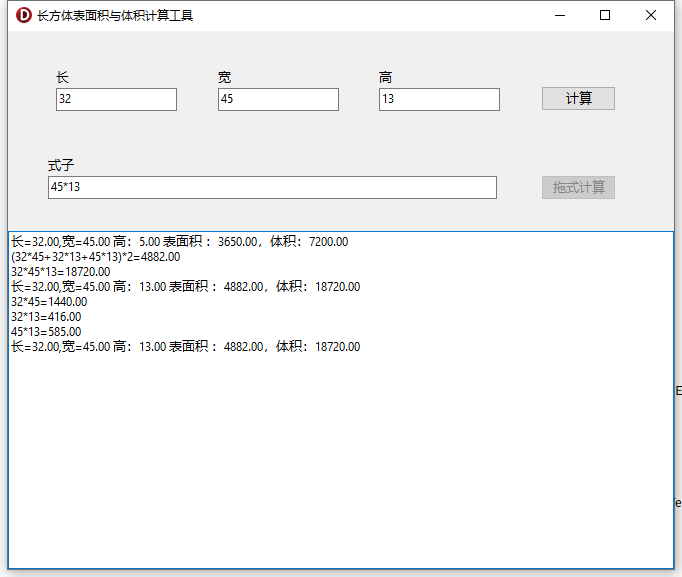Minimize the calculator window

[560, 16]
